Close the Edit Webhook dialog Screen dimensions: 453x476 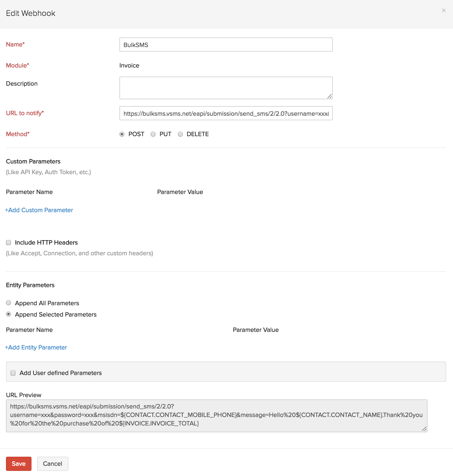pyautogui.click(x=444, y=10)
